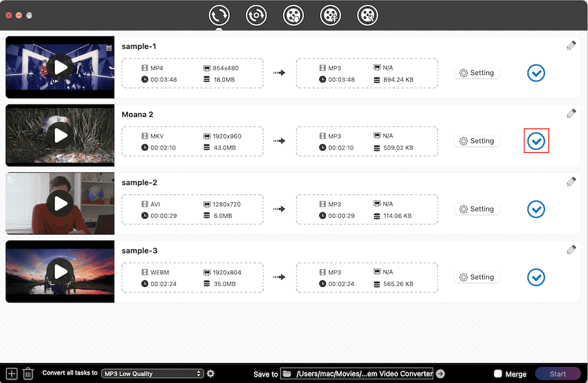Click the 565.26 KB output size

[x=398, y=284]
